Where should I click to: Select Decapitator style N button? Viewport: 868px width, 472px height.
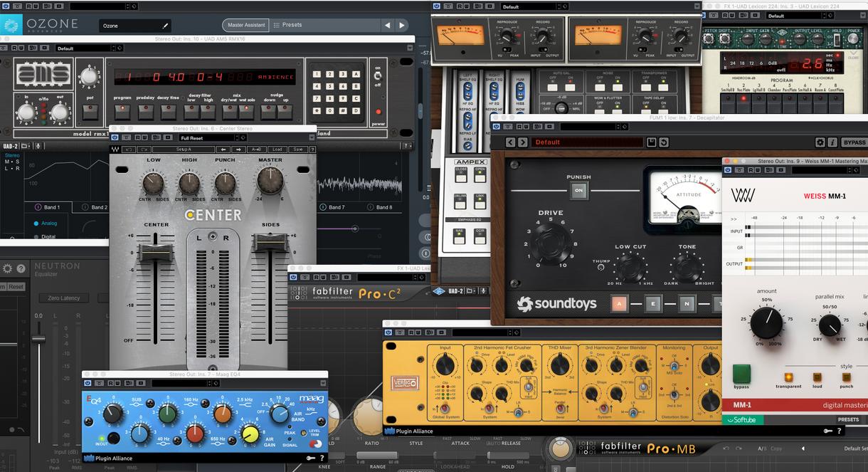click(687, 304)
